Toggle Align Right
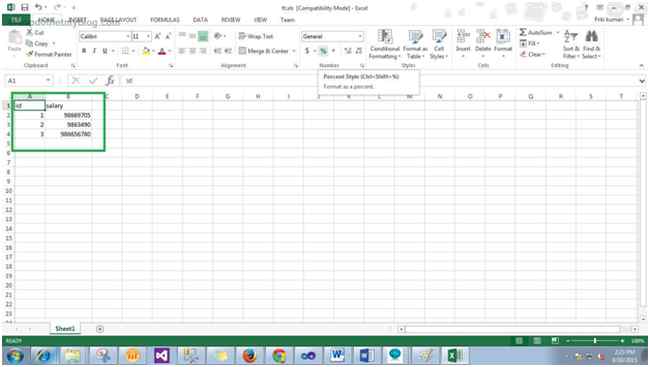The height and width of the screenshot is (367, 650). tap(203, 51)
